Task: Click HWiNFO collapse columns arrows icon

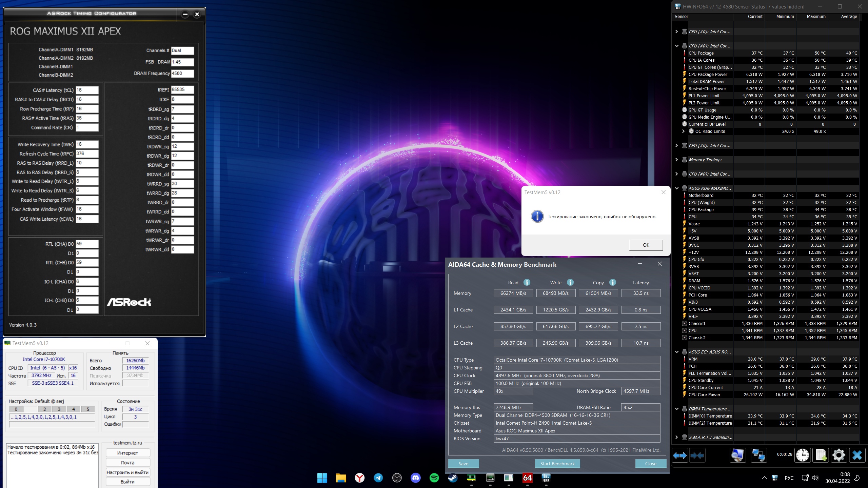Action: pos(697,455)
